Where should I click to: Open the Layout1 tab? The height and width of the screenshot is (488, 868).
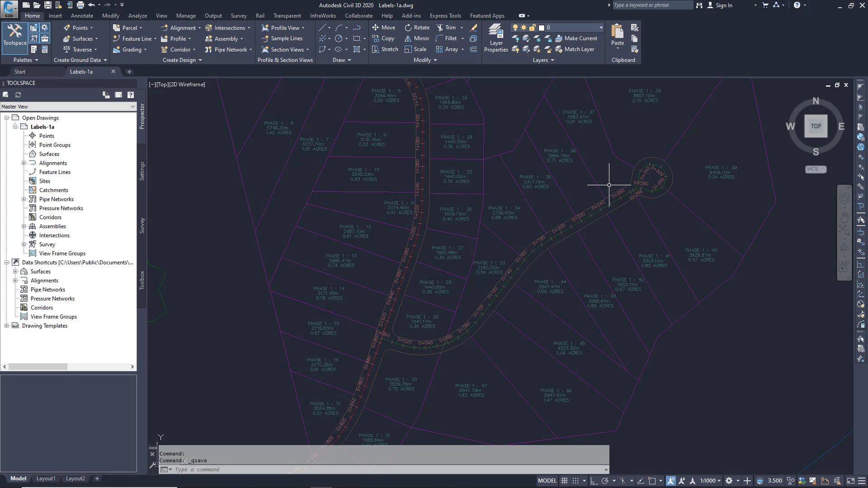46,478
